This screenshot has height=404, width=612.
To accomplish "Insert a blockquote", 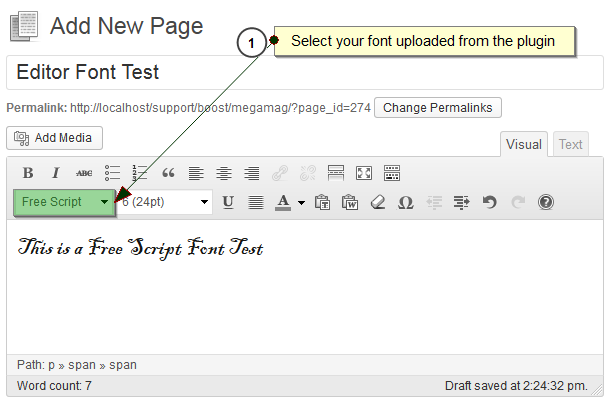I will click(x=168, y=173).
